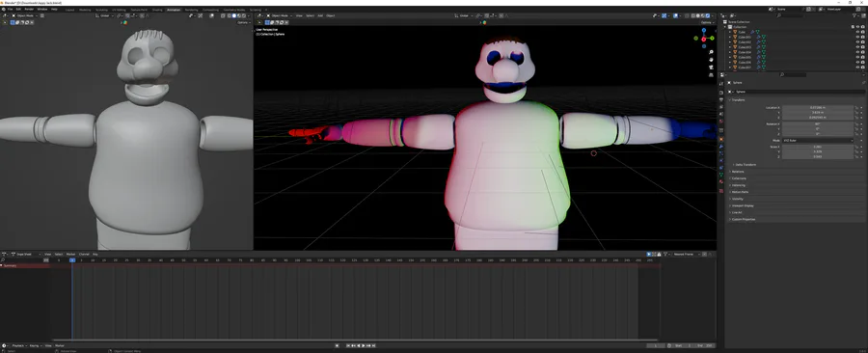
Task: Open the Edit menu
Action: [x=18, y=9]
